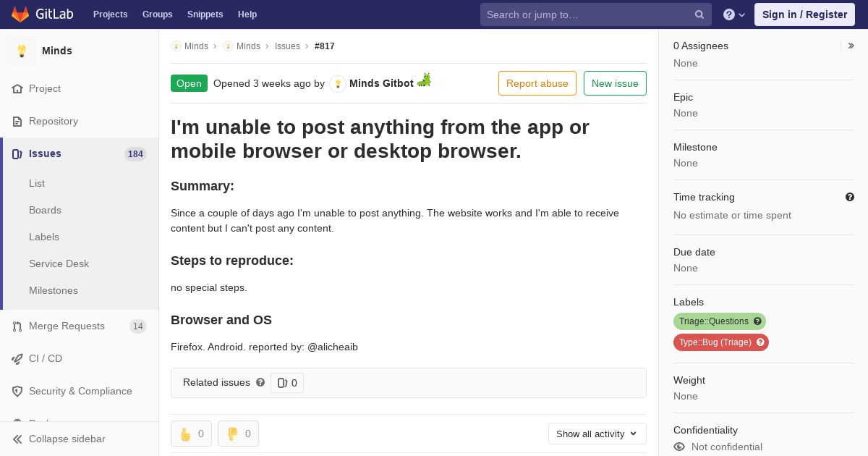Click the Collapse sidebar double-chevron icon
Screen dimensions: 868x456
pos(17,439)
